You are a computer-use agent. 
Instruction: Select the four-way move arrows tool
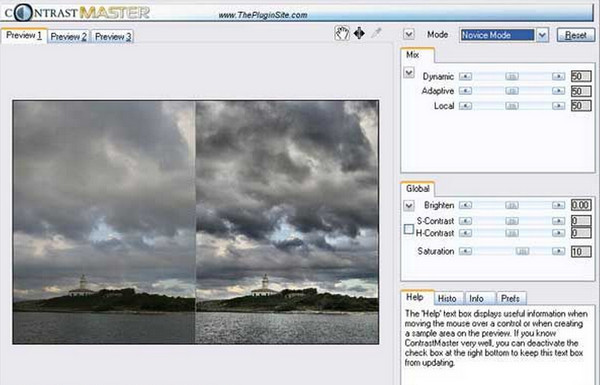pyautogui.click(x=359, y=33)
